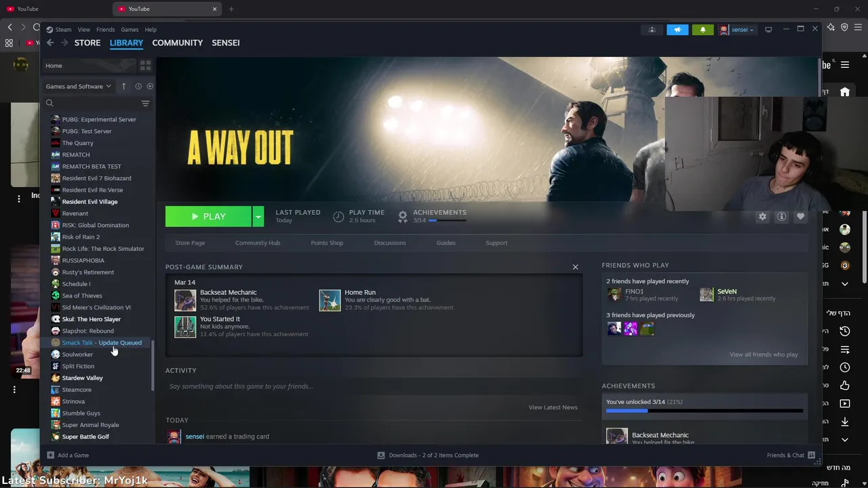Click the unlocked 3/14 achievements progress bar
Screen dimensions: 868x488
pos(704,411)
